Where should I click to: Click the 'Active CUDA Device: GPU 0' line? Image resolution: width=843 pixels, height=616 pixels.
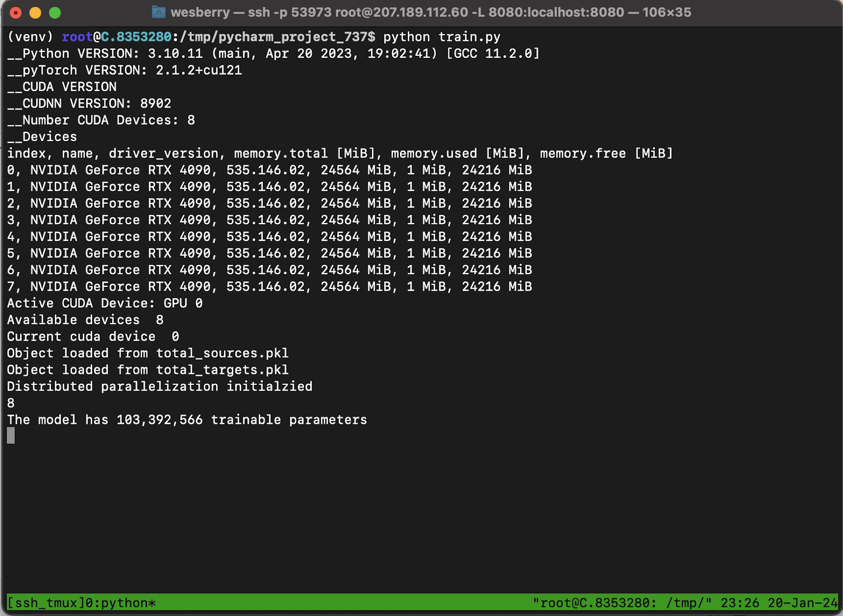pos(105,304)
